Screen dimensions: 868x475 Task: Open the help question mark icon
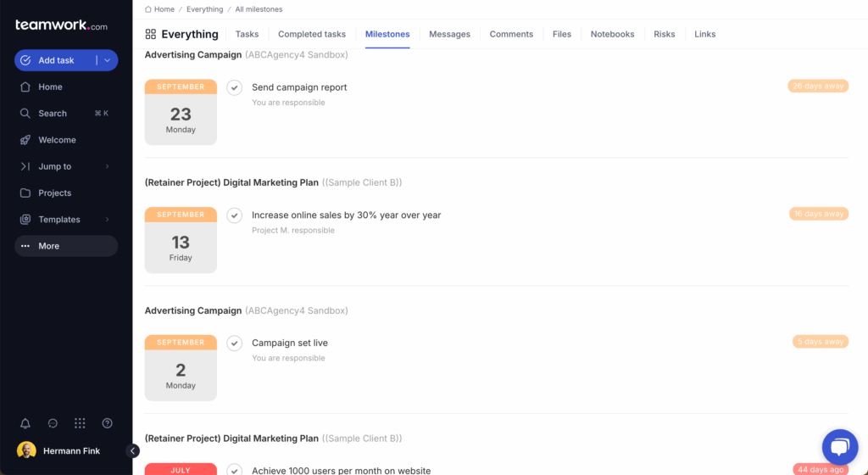(x=108, y=423)
